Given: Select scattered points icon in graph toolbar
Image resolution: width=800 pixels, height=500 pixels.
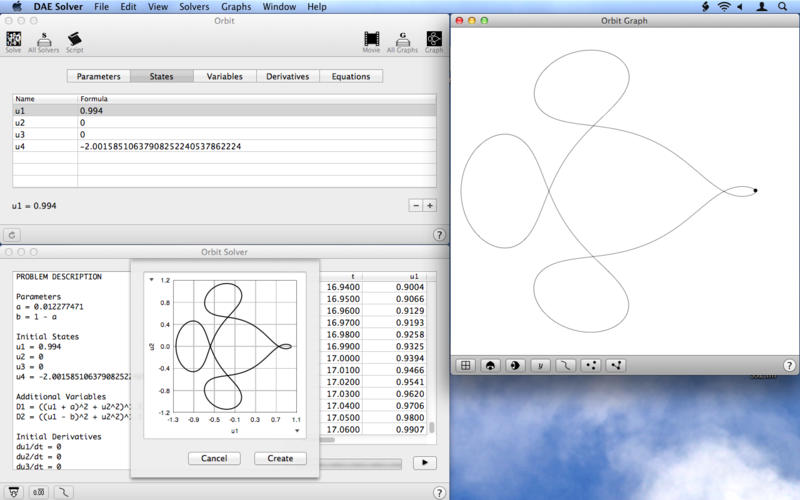Looking at the screenshot, I should click(591, 365).
